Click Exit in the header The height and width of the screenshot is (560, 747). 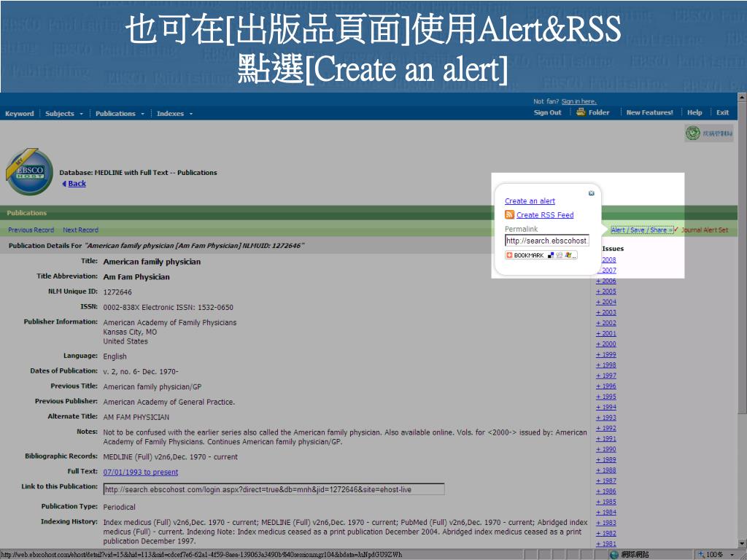[x=722, y=112]
